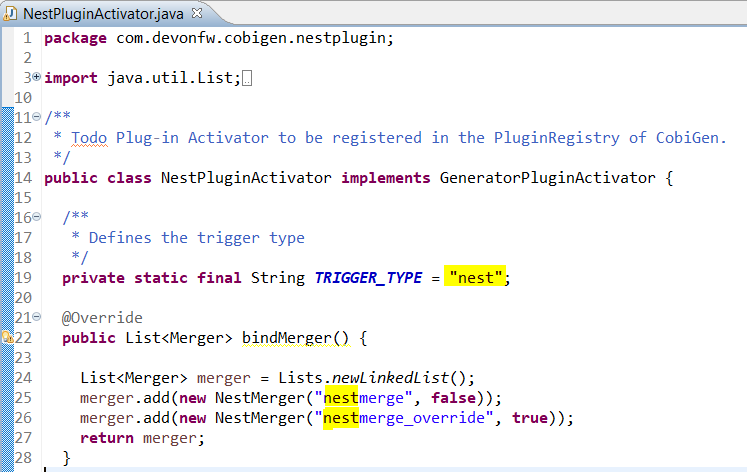Collapse the class Javadoc comment at line 11
The image size is (747, 472).
tap(37, 117)
